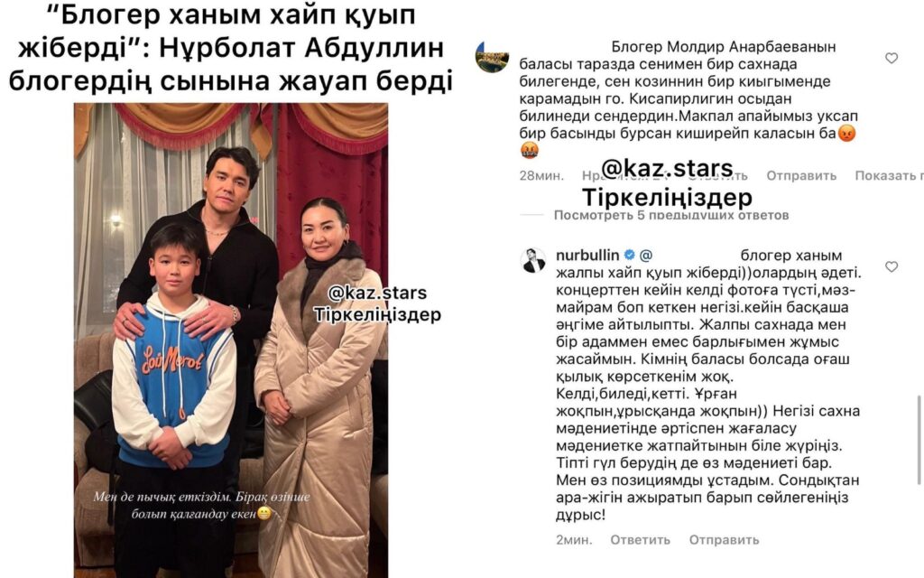This screenshot has height=578, width=924.
Task: Click the vertical scrollbar on the right edge
Action: point(919,440)
